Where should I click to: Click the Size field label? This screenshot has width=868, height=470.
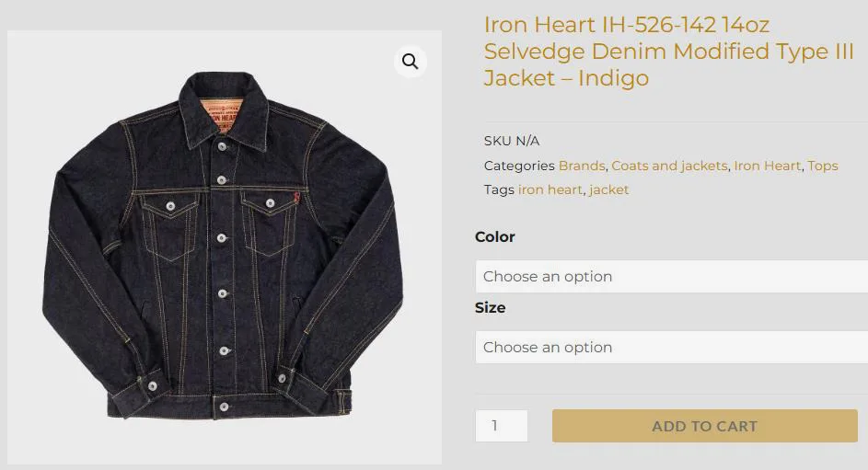click(x=490, y=307)
